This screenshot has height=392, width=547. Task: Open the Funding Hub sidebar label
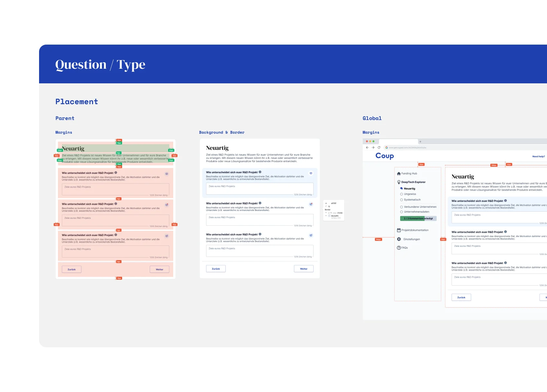(x=409, y=174)
